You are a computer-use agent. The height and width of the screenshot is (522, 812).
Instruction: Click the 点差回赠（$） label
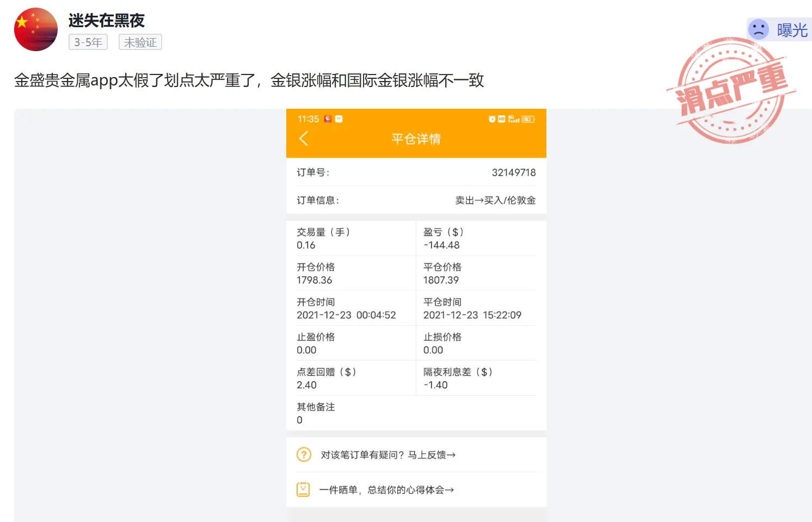[327, 372]
